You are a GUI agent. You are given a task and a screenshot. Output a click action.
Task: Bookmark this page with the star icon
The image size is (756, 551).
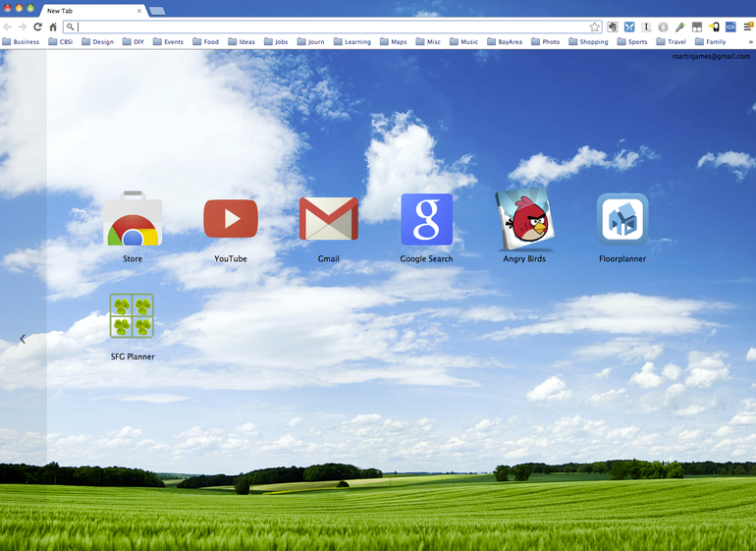pos(595,28)
